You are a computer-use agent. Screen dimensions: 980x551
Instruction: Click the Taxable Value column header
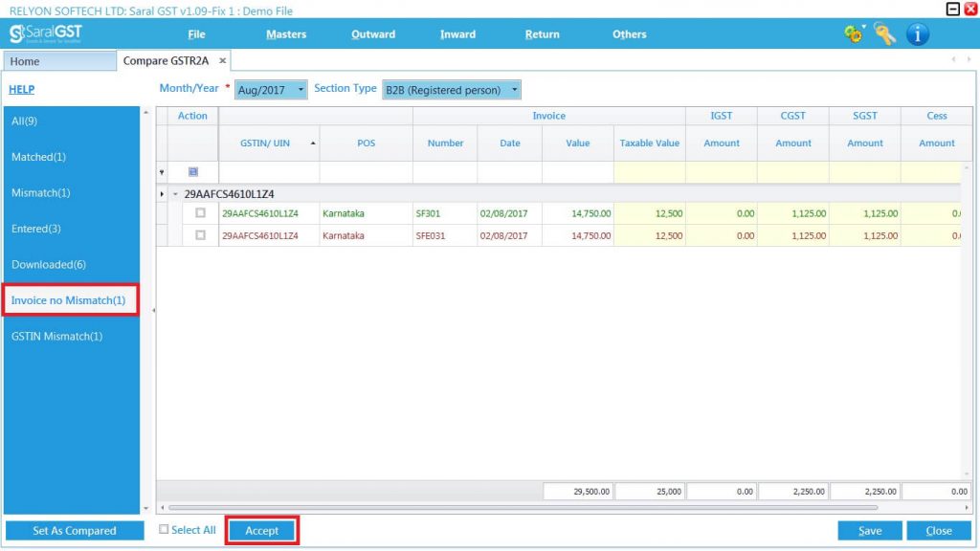click(x=650, y=143)
